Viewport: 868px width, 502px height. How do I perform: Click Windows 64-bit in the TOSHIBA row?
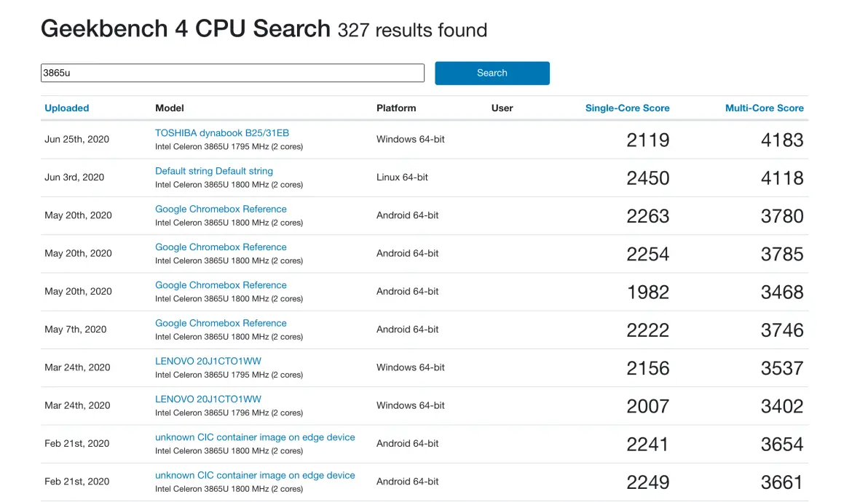click(410, 139)
